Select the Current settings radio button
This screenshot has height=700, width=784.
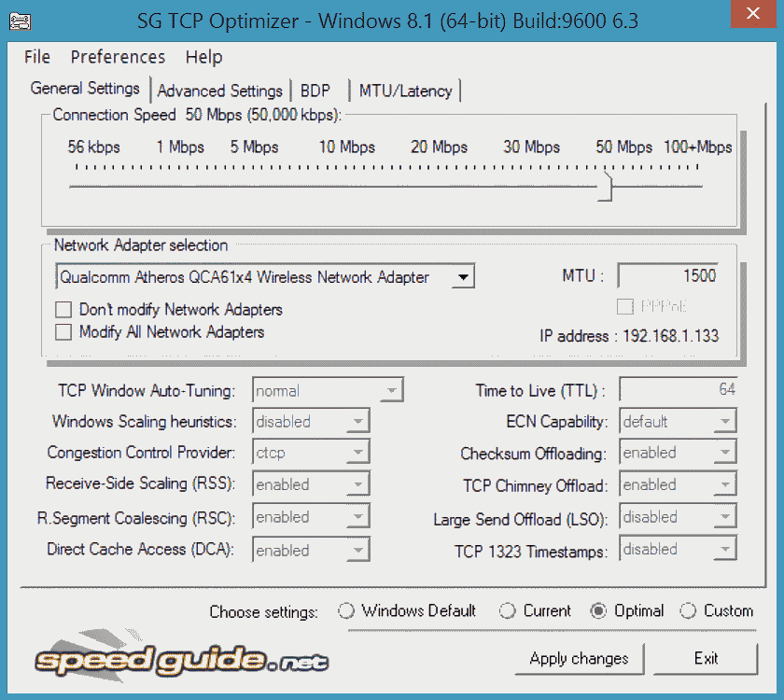507,610
